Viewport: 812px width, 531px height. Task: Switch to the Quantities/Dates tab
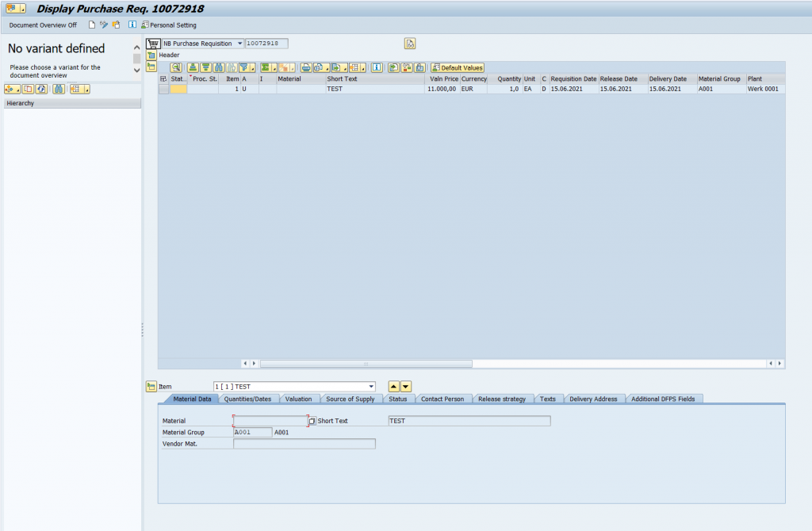pos(247,399)
